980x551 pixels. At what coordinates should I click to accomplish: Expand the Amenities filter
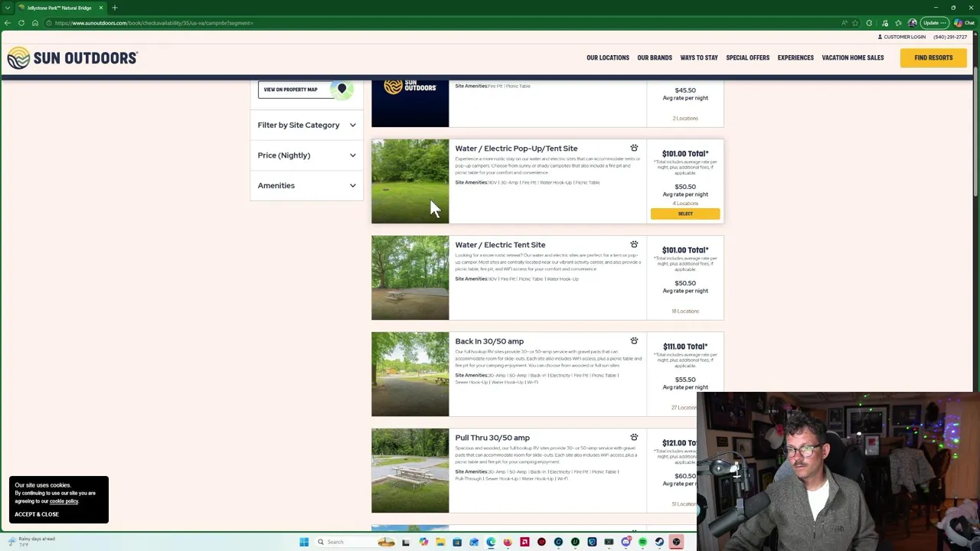coord(306,185)
